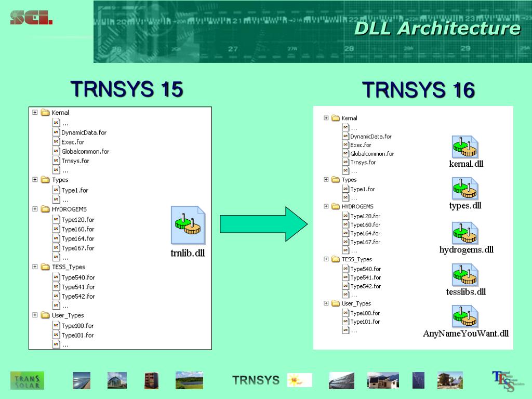This screenshot has height=399, width=532.
Task: Click the Trnsys.for file icon in TRNSYS 16 tree
Action: [345, 162]
